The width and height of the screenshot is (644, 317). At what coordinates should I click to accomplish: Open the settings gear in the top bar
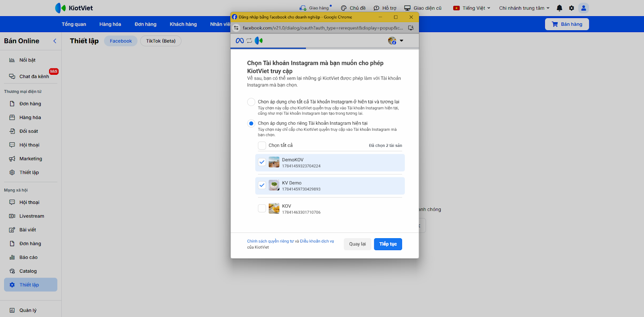[x=572, y=8]
